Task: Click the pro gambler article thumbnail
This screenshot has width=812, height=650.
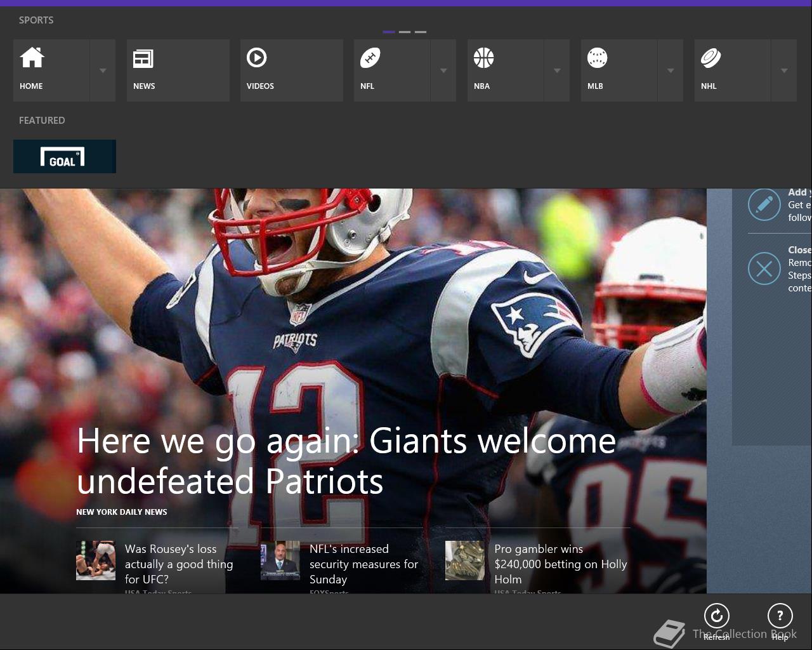Action: click(465, 560)
